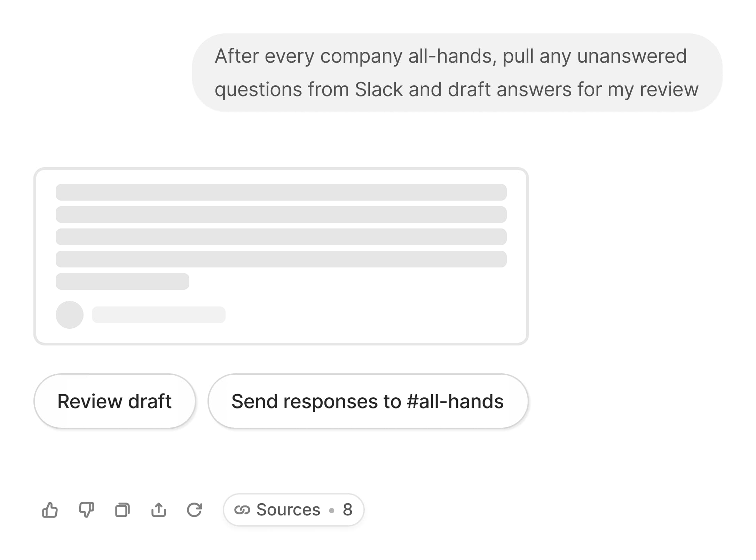756x560 pixels.
Task: Copy the assistant's response
Action: coord(123,510)
